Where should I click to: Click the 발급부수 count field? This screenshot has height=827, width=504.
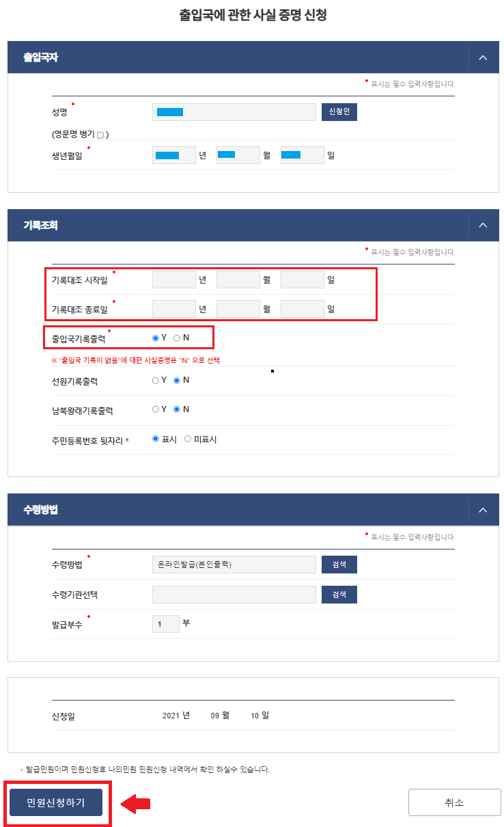pyautogui.click(x=165, y=624)
